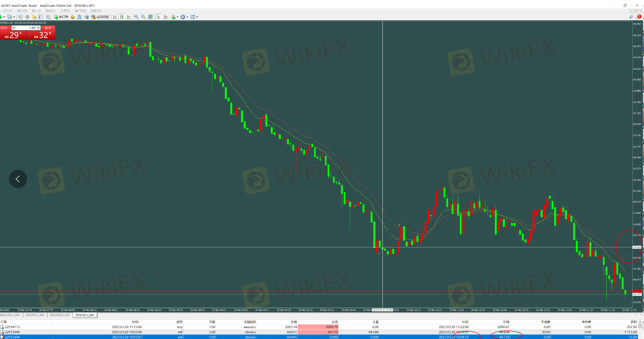Open the Market Watch window icon

point(20,17)
